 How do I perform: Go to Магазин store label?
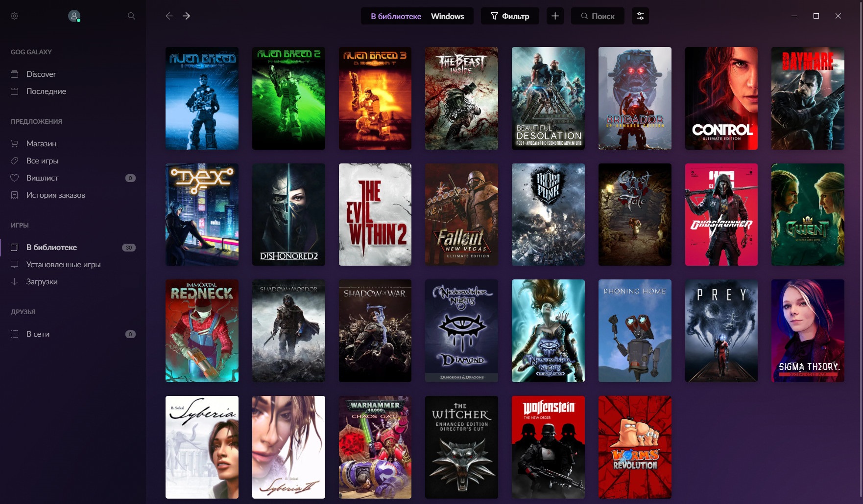point(41,143)
